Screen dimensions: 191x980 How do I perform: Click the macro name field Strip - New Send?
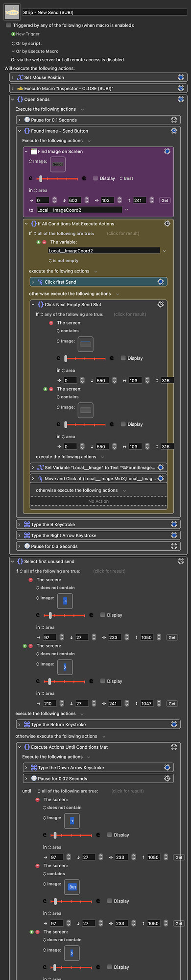coord(104,12)
